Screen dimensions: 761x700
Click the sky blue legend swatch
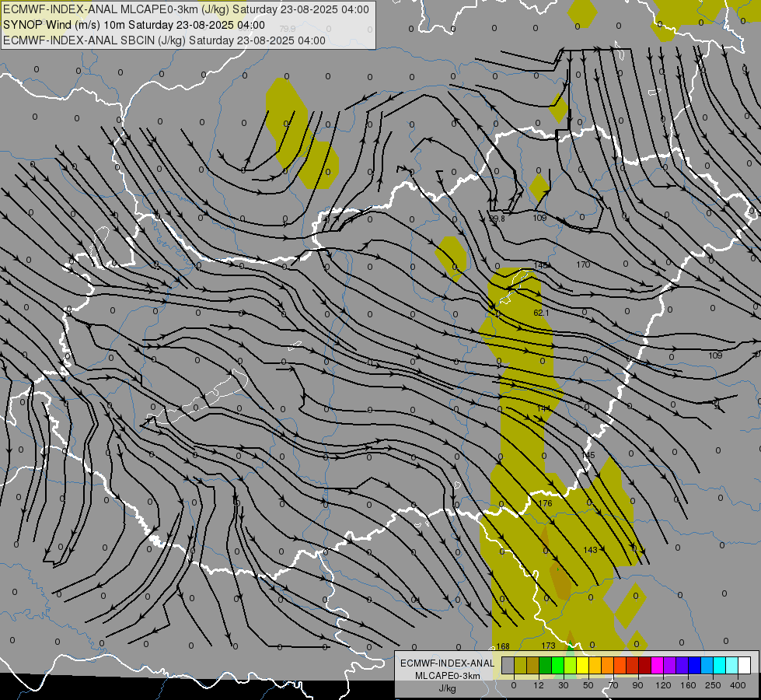(x=707, y=665)
